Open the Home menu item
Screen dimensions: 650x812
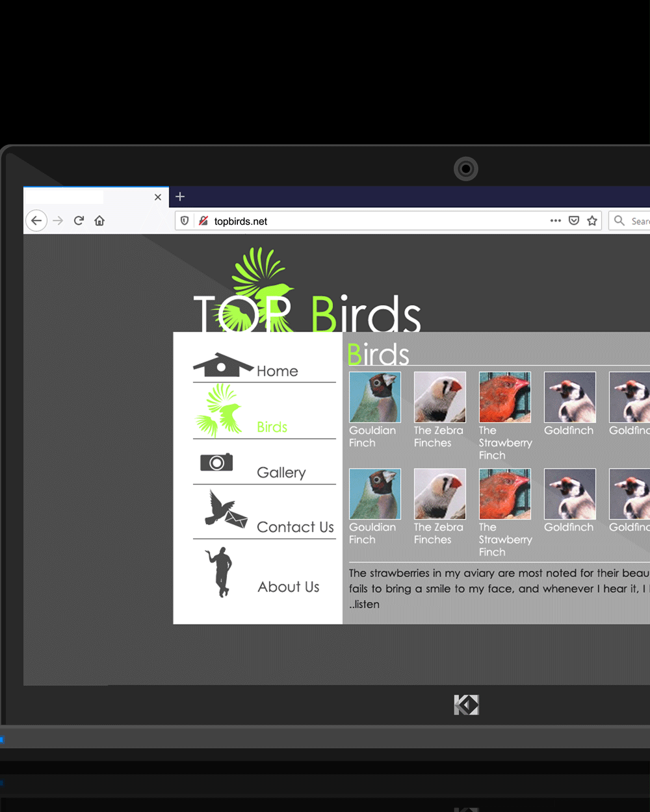277,371
